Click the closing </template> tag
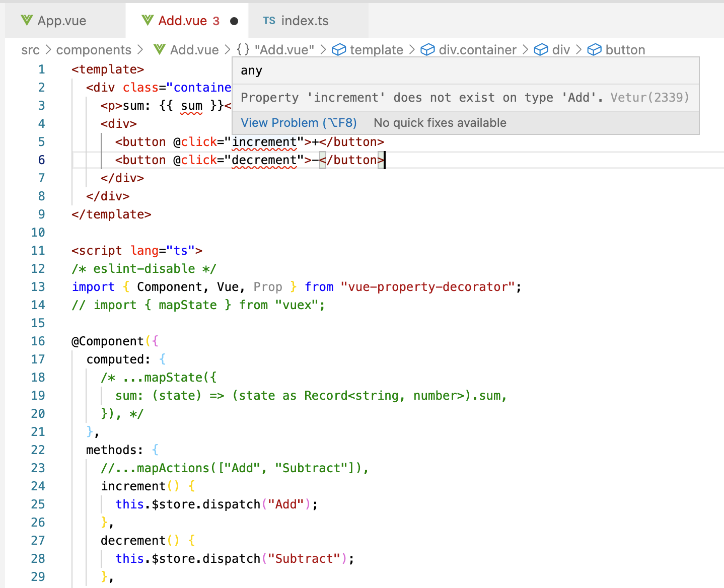Screen dimensions: 724x588 click(111, 214)
